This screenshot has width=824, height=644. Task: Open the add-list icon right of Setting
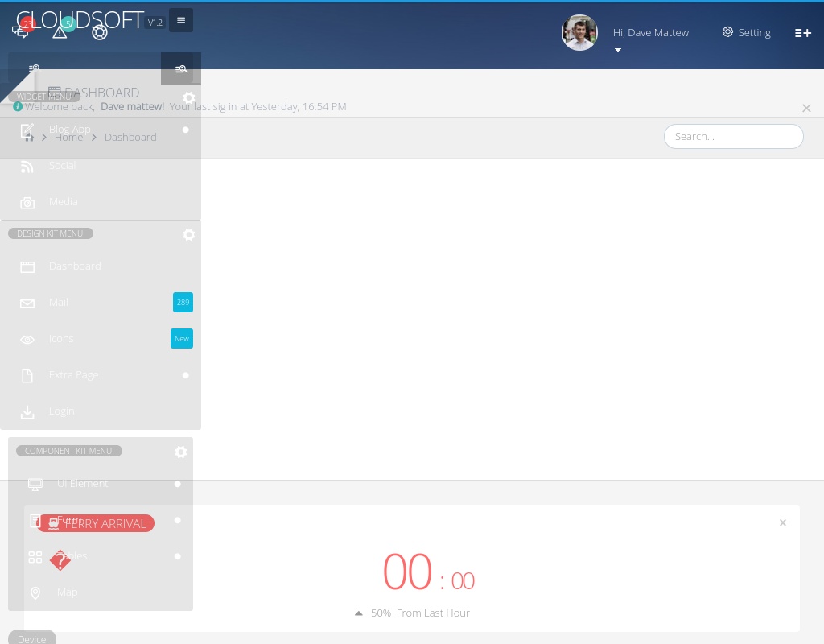tap(802, 33)
